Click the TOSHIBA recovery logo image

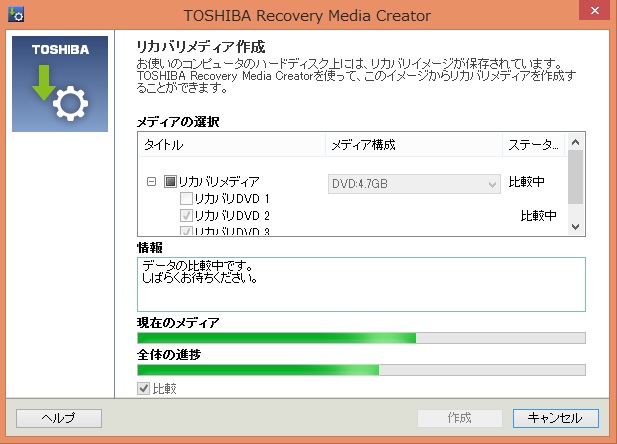pyautogui.click(x=59, y=85)
